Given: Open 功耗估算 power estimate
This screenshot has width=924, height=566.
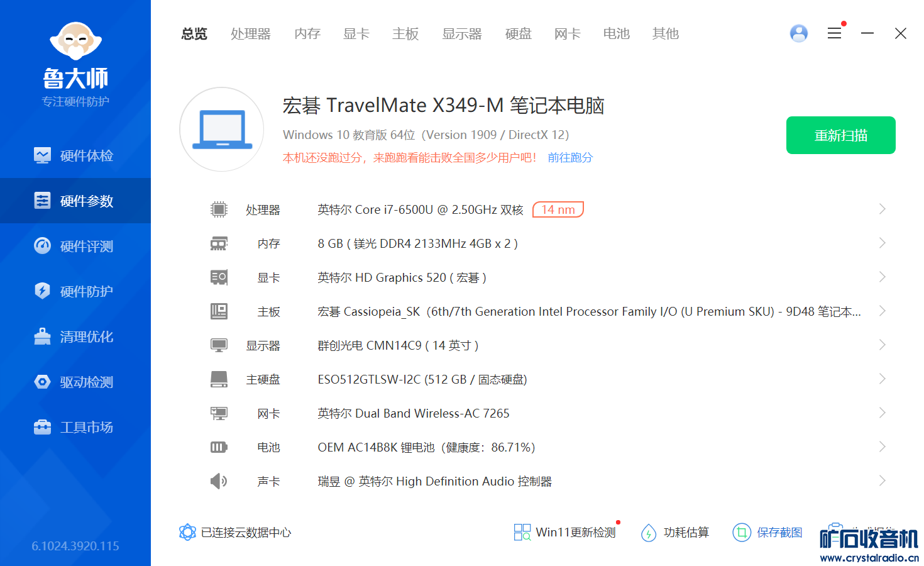Looking at the screenshot, I should point(686,533).
